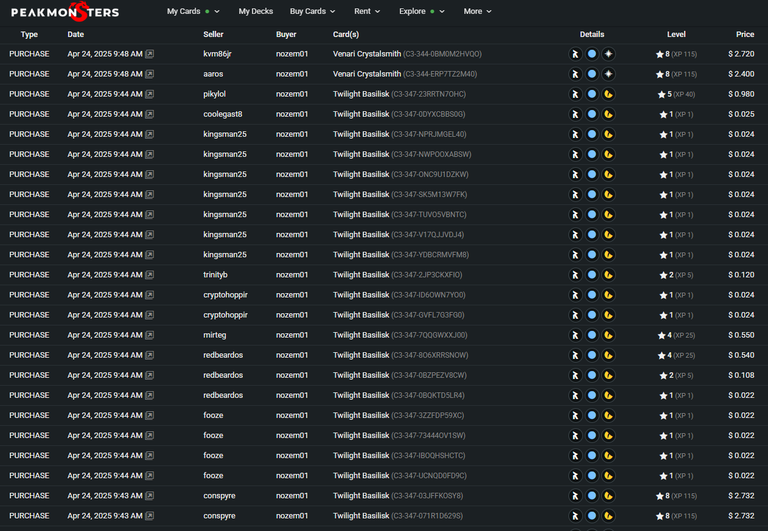Click yellow element icon in mirteg row
768x531 pixels.
coord(608,335)
